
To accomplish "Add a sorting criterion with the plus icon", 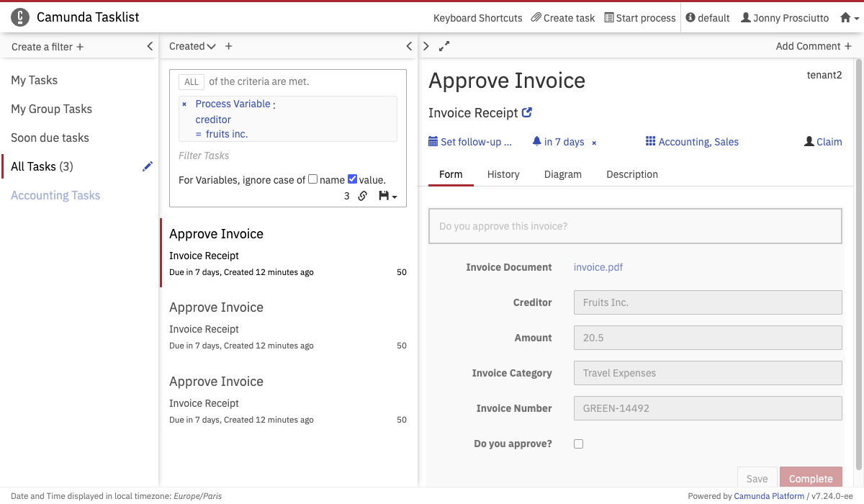I will pyautogui.click(x=229, y=46).
